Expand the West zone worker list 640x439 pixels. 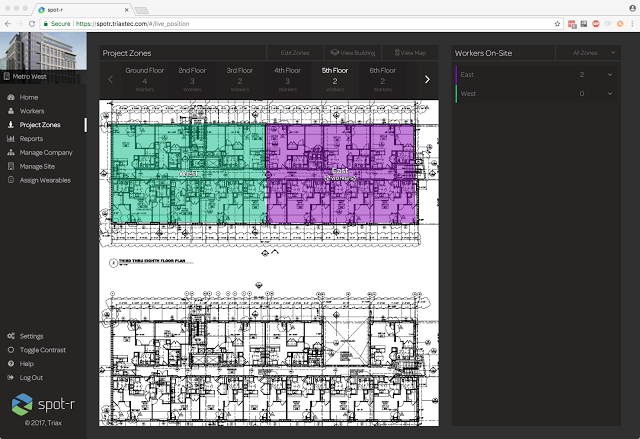(610, 93)
